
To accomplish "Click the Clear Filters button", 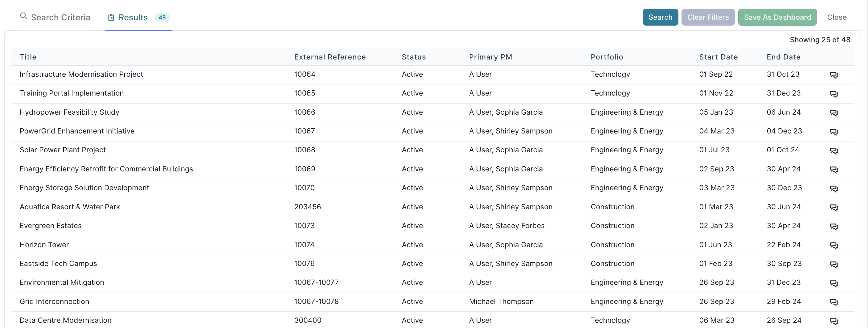I will point(708,17).
